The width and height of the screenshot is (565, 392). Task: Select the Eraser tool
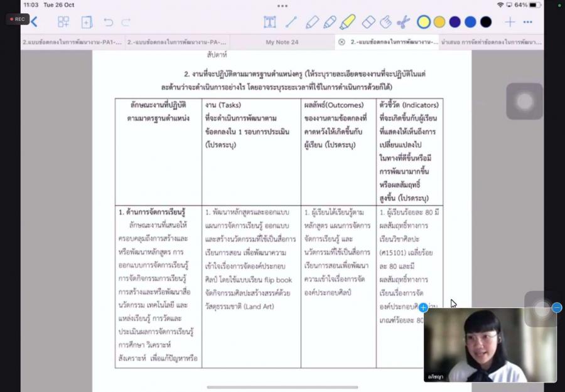(x=369, y=22)
